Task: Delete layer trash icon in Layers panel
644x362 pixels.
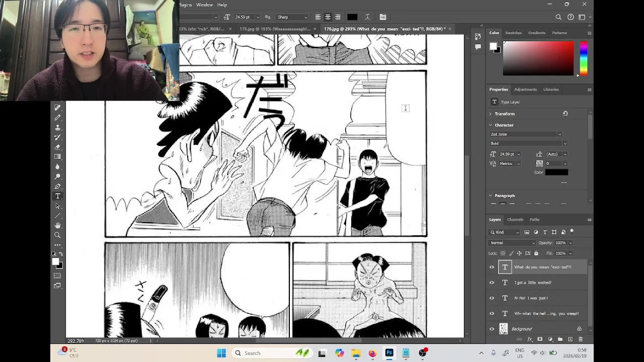Action: pyautogui.click(x=581, y=339)
